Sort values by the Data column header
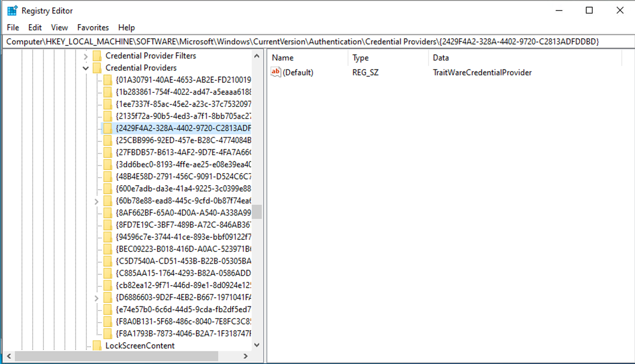The height and width of the screenshot is (364, 635). click(x=525, y=58)
